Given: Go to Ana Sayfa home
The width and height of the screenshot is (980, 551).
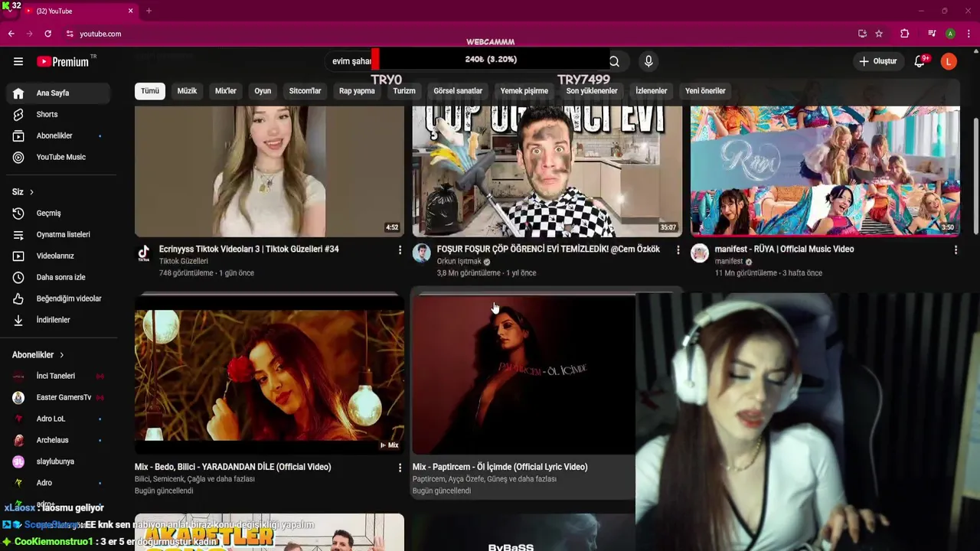Looking at the screenshot, I should tap(58, 93).
